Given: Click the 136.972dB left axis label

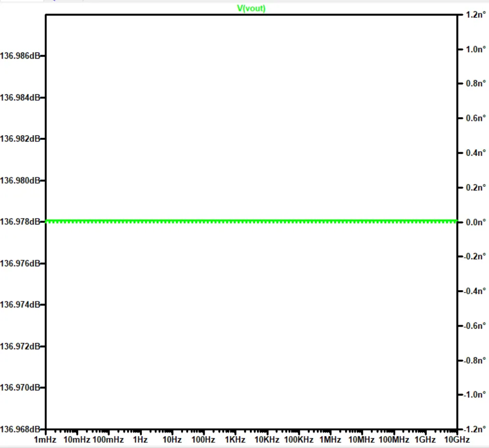Looking at the screenshot, I should (20, 346).
